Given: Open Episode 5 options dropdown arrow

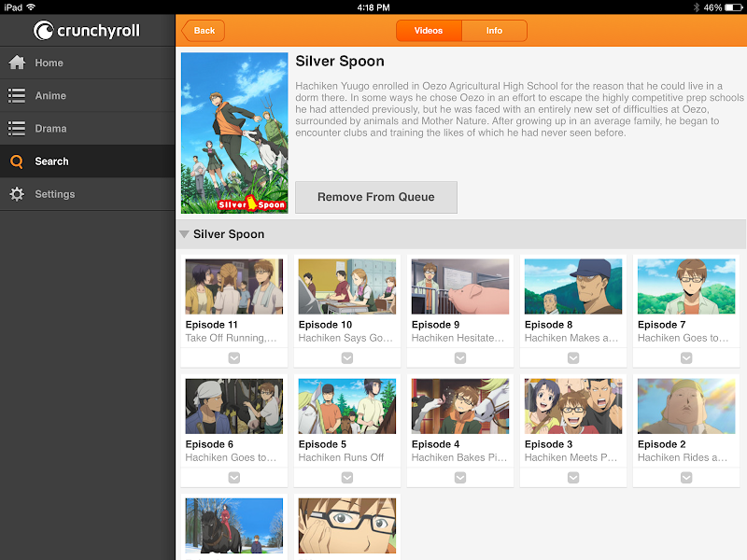Looking at the screenshot, I should [347, 477].
